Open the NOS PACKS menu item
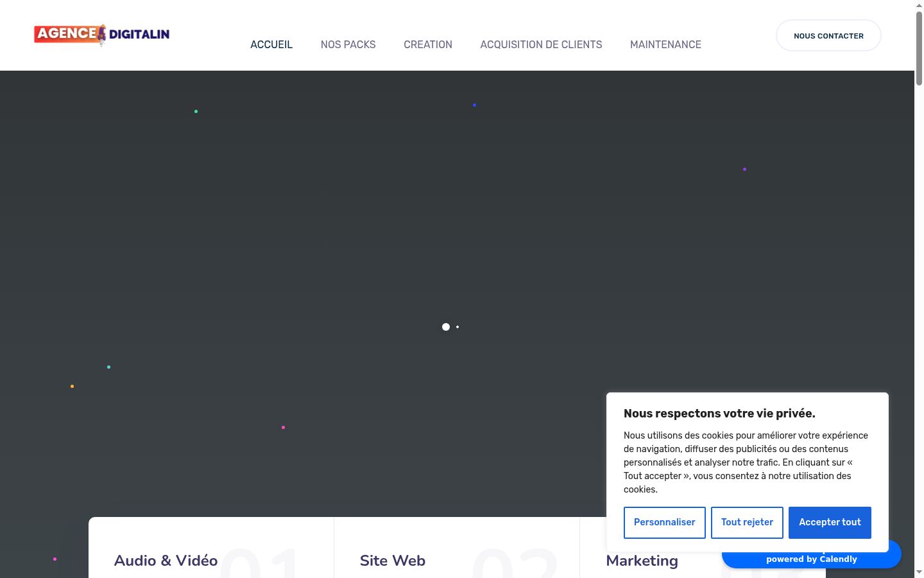Viewport: 924px width, 578px height. point(348,44)
